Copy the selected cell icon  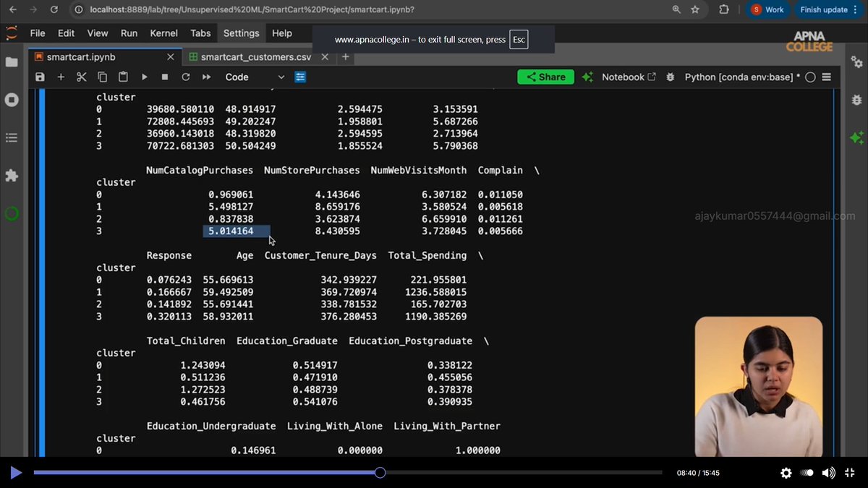(x=102, y=77)
